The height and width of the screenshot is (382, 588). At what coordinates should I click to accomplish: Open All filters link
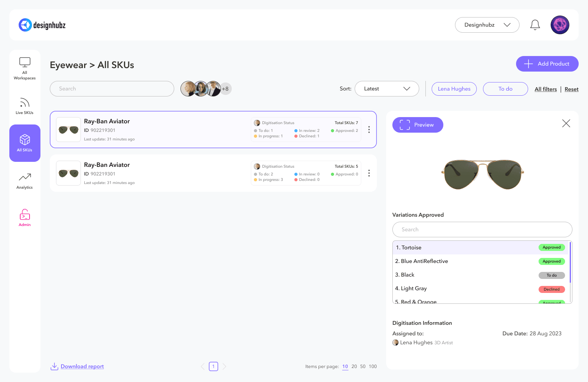tap(546, 89)
